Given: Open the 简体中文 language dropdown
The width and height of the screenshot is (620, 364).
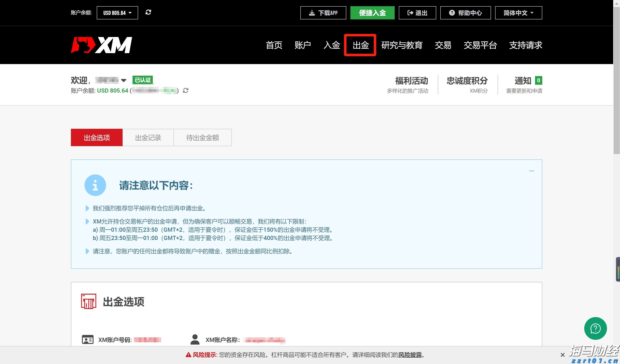Looking at the screenshot, I should point(518,13).
